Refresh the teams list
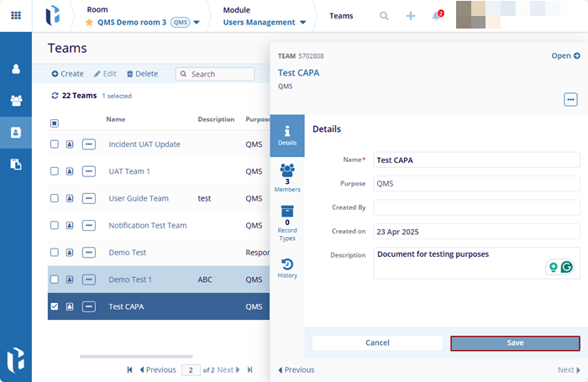The width and height of the screenshot is (588, 382). (55, 96)
